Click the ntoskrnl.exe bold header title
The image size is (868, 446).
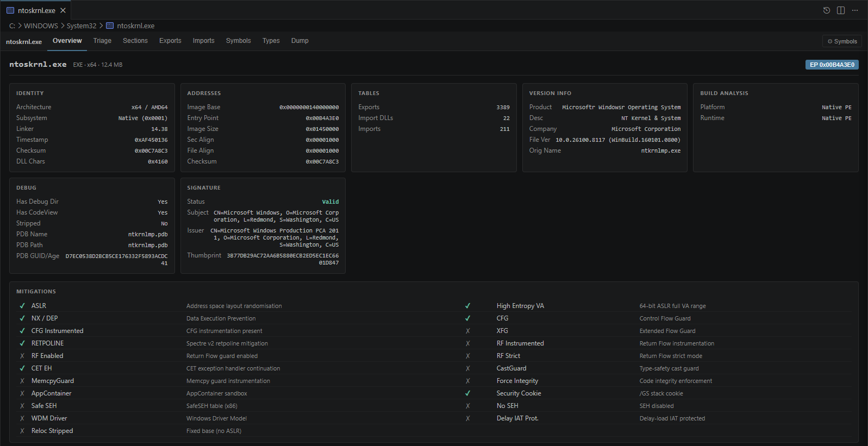38,64
